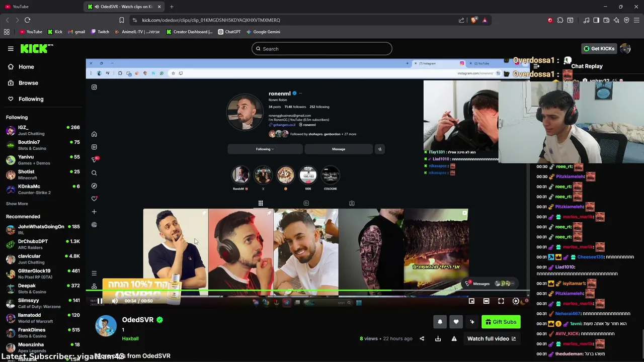The width and height of the screenshot is (644, 362).
Task: Bookmark this page icon in the address bar
Action: 121,20
